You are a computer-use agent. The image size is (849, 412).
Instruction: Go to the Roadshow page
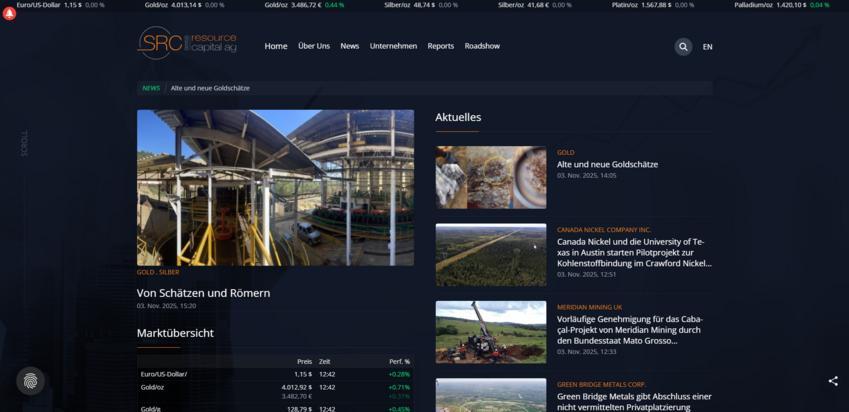(x=482, y=46)
